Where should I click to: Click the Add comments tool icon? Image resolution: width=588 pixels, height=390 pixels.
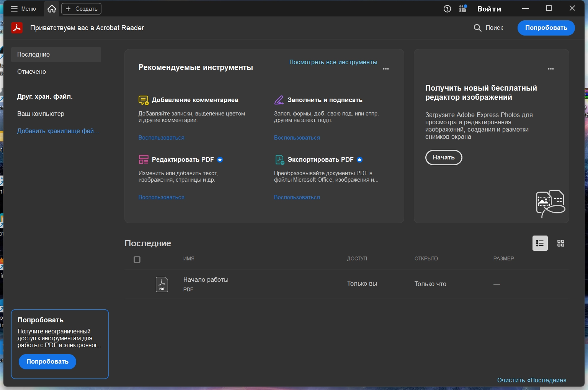click(143, 100)
